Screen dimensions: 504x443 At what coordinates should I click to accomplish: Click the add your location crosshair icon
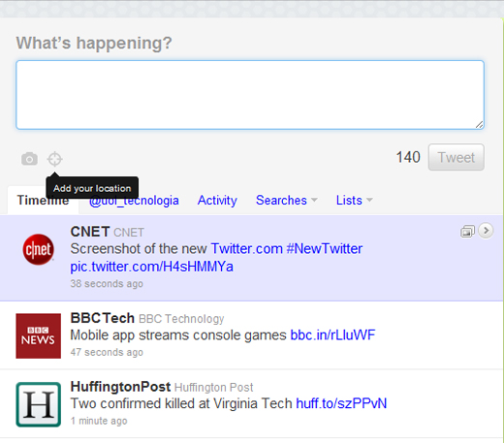click(x=54, y=159)
